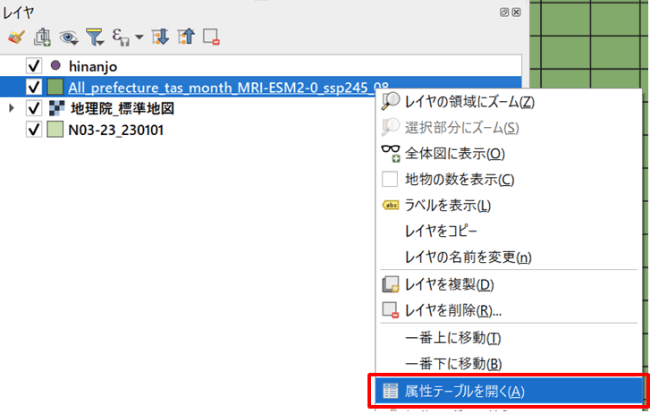Click the filter legend funnel icon

coord(96,37)
